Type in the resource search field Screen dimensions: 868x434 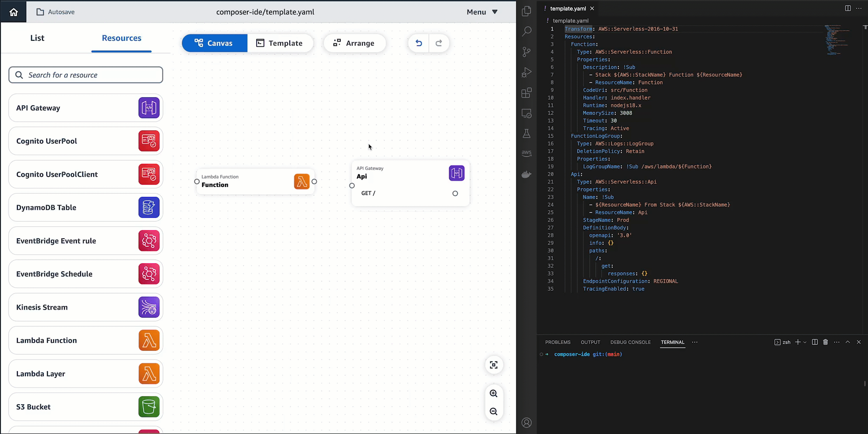coord(85,75)
